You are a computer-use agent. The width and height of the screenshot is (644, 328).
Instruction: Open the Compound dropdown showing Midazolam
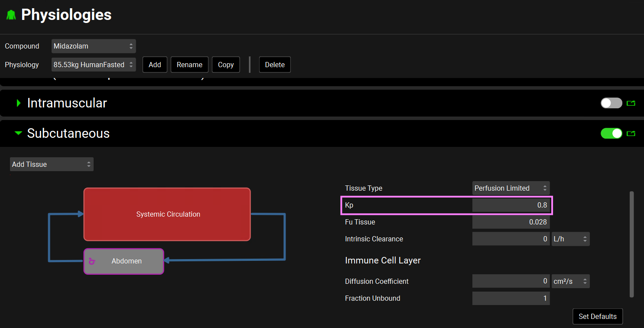coord(93,46)
